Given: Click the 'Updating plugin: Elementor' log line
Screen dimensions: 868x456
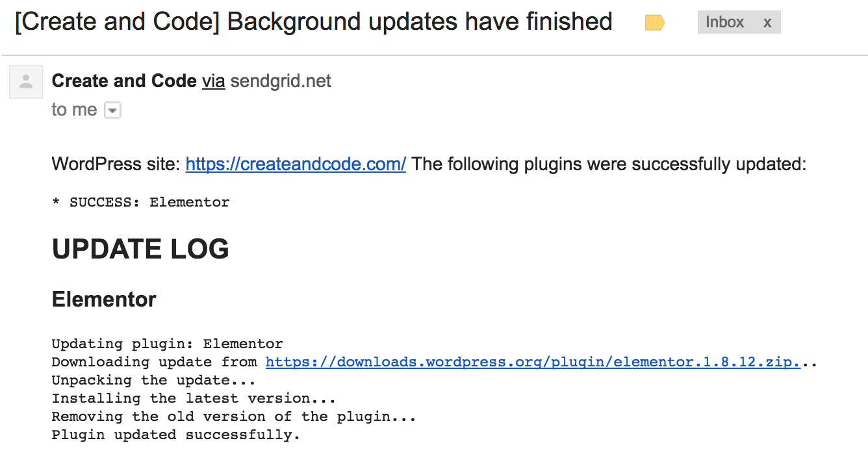Looking at the screenshot, I should click(x=167, y=344).
